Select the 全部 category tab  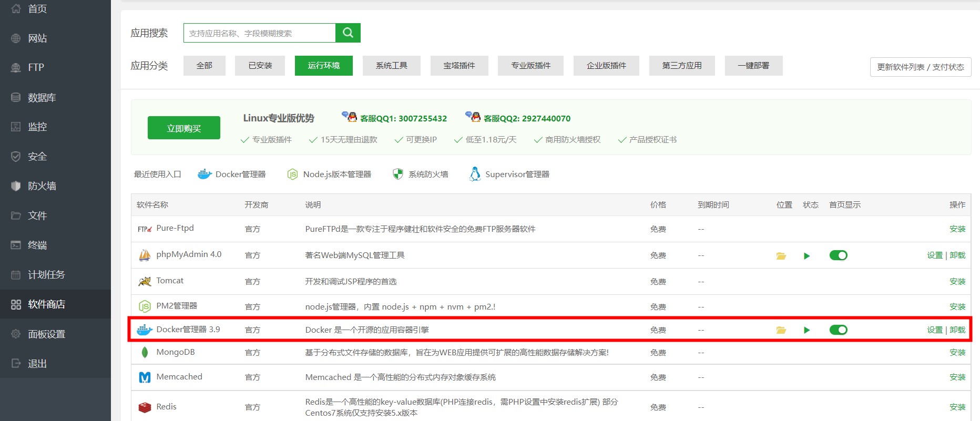[205, 66]
